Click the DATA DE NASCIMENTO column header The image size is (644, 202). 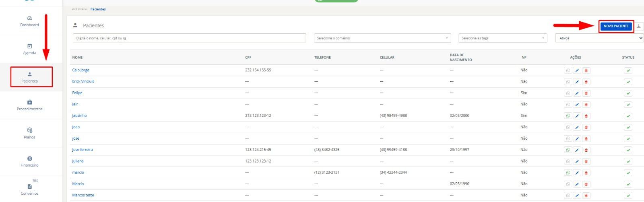[461, 58]
